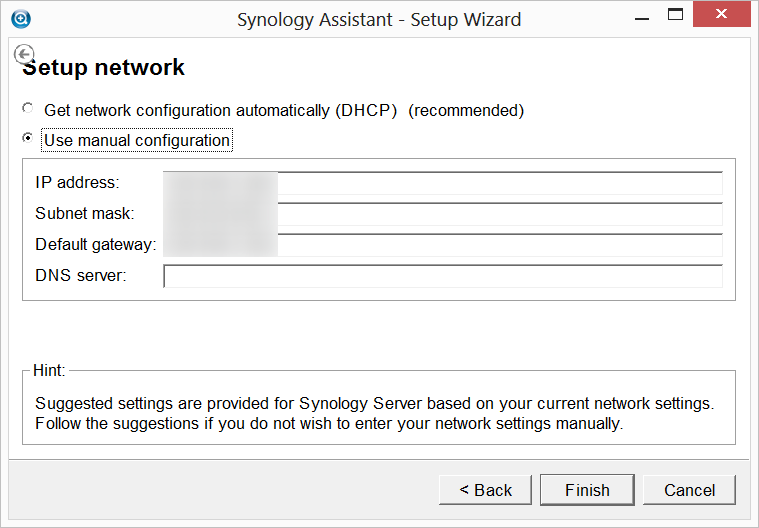The image size is (759, 528).
Task: Close the Setup Wizard window
Action: point(721,14)
